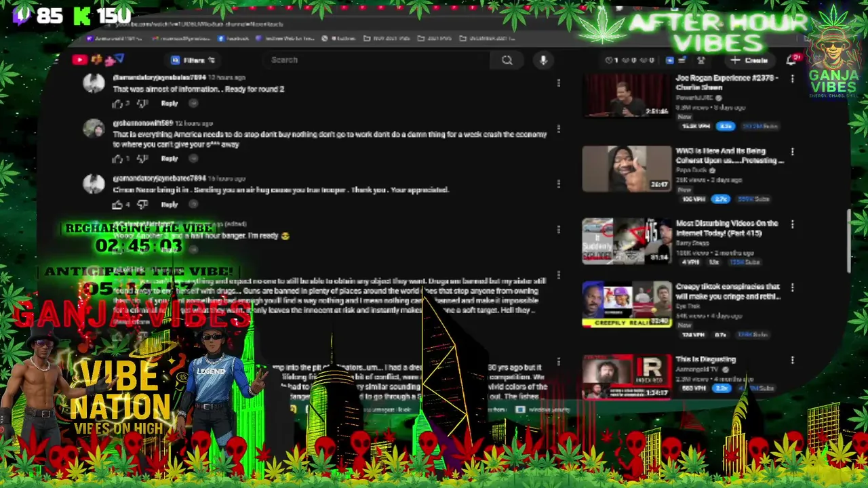The image size is (868, 488).
Task: Open the Facebook bookmark
Action: pos(233,39)
